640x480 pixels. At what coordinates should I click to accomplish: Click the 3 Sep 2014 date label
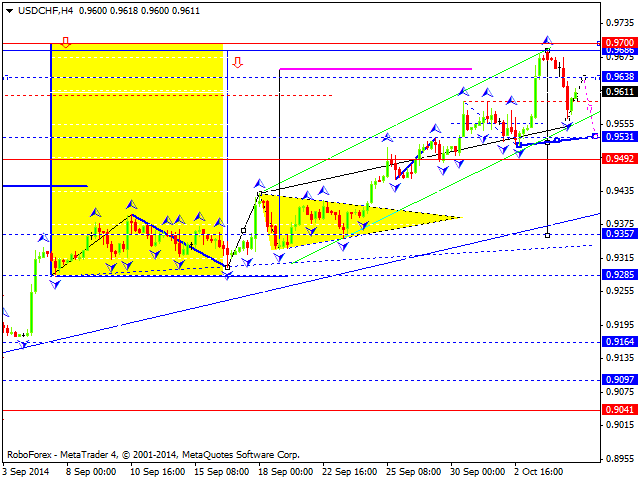pos(26,471)
